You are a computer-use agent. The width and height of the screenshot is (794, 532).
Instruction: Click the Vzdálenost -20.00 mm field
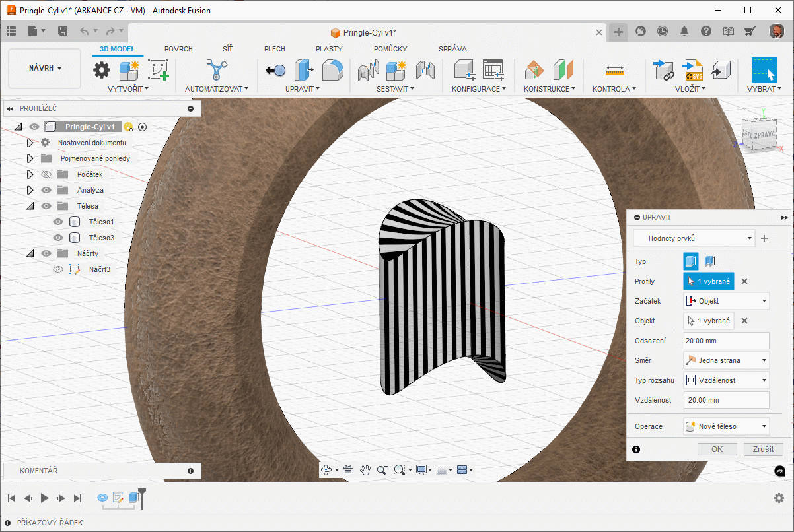tap(727, 400)
